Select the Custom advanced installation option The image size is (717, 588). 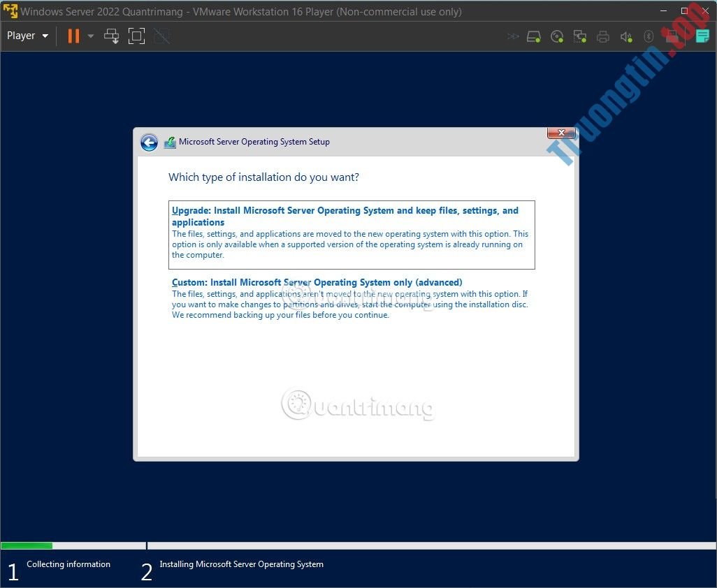click(317, 282)
